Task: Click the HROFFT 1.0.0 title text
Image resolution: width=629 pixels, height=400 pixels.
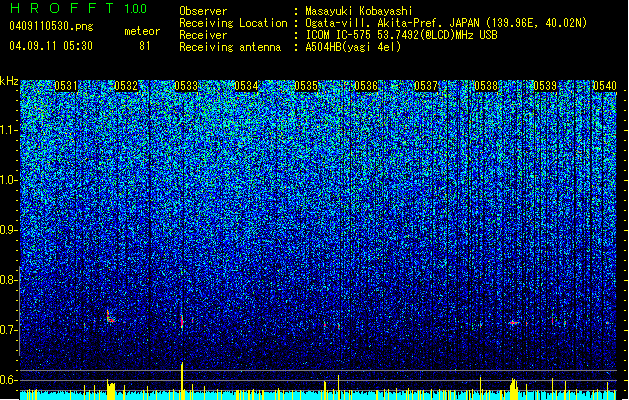Action: (x=78, y=8)
